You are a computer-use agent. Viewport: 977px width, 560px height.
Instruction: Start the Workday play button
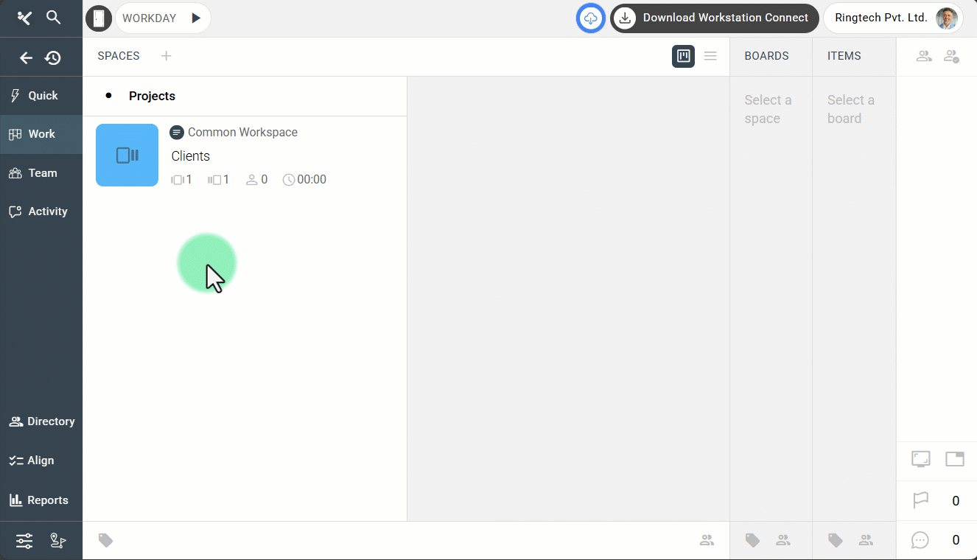[196, 18]
